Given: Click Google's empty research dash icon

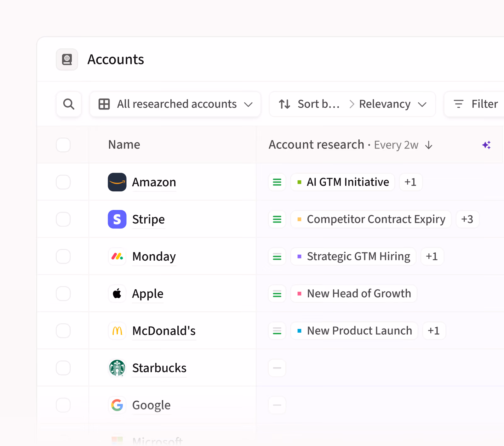Looking at the screenshot, I should pyautogui.click(x=277, y=405).
